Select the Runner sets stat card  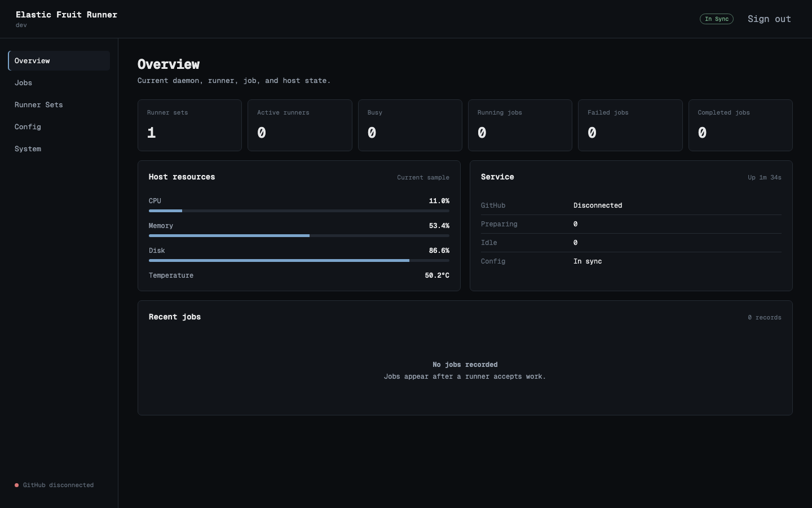(189, 125)
